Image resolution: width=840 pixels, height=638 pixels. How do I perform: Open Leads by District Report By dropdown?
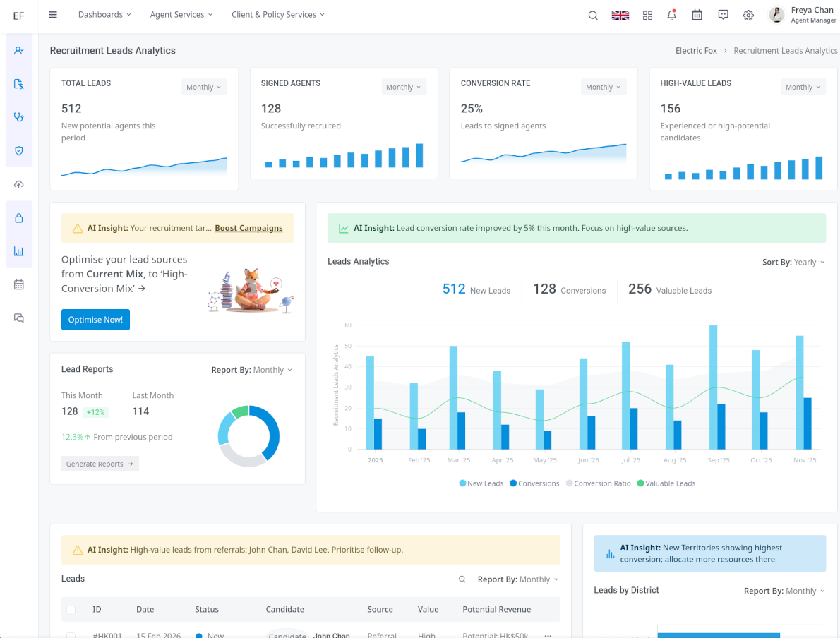pos(784,591)
